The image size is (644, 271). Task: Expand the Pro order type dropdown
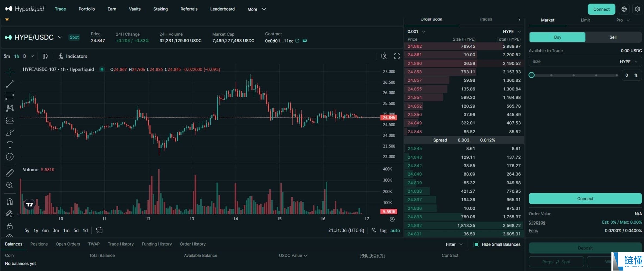point(623,20)
